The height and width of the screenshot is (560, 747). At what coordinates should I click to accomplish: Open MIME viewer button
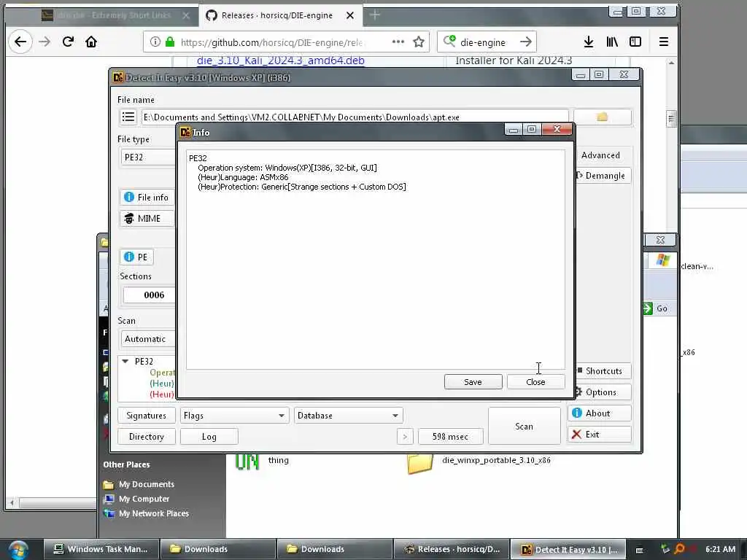click(x=147, y=218)
